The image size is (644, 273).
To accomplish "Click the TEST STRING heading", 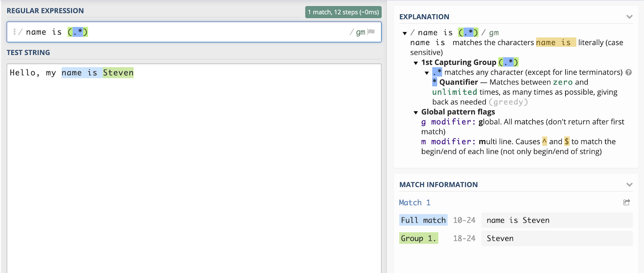I will (28, 53).
